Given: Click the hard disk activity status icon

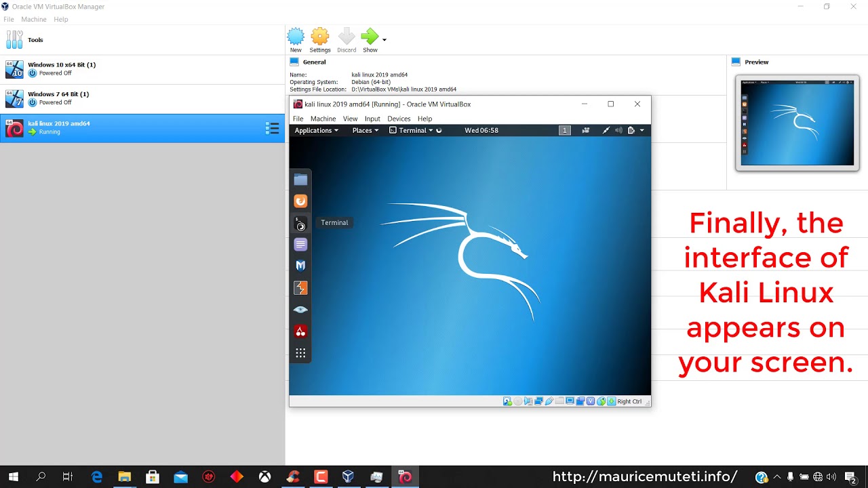Looking at the screenshot, I should 507,401.
